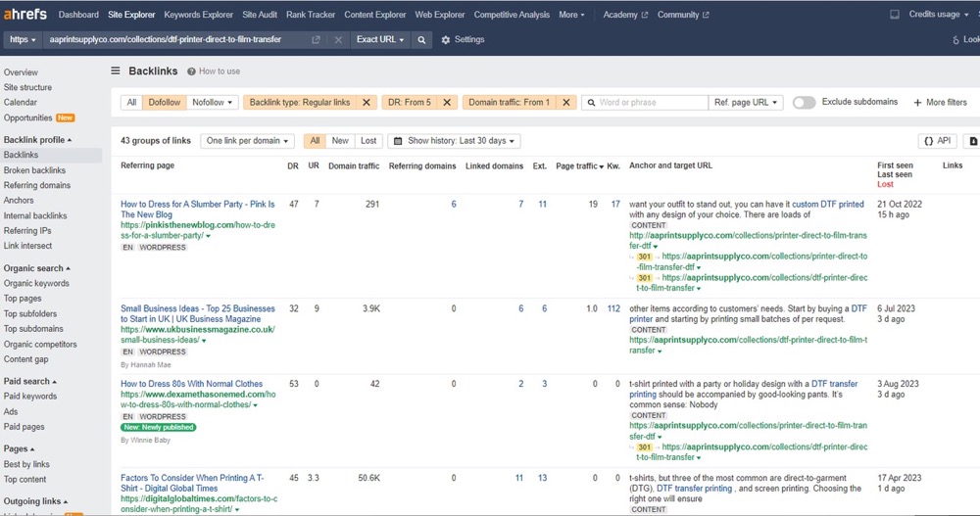
Task: Sort by DR column header
Action: pos(292,165)
